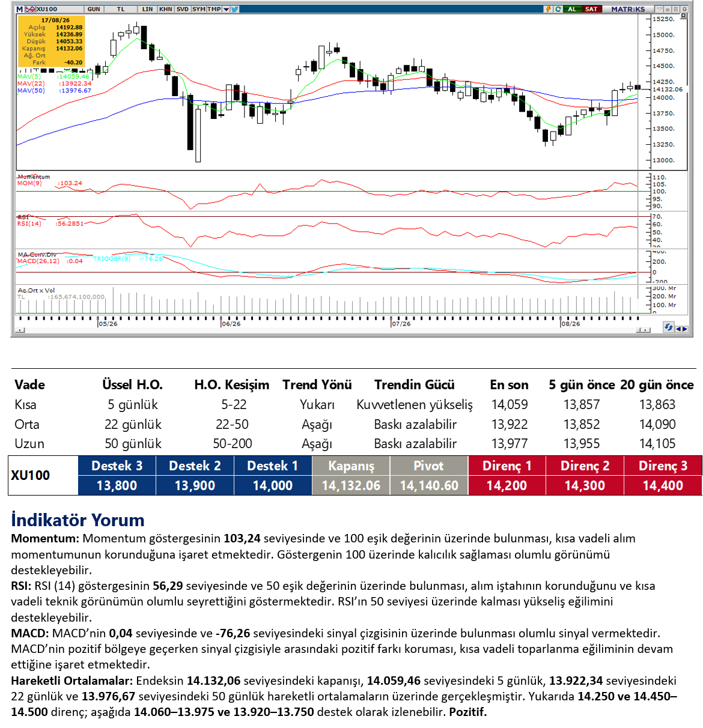Toggle the LIN scale button
This screenshot has width=703, height=728.
click(x=148, y=9)
